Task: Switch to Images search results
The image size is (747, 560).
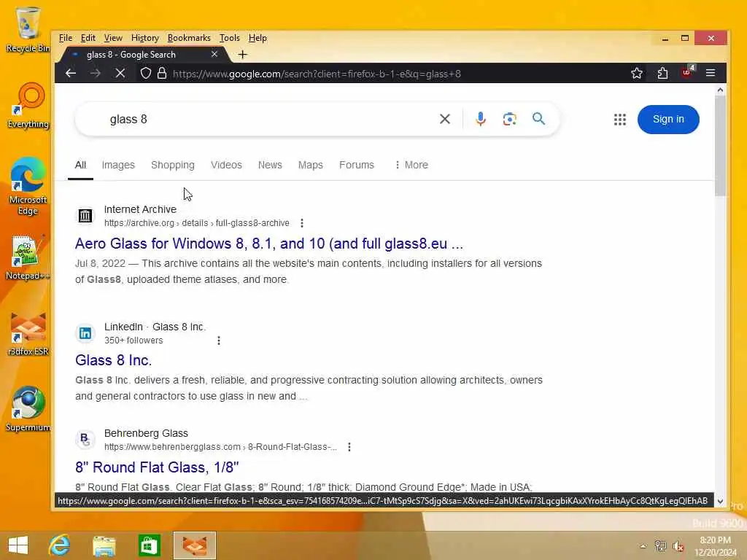Action: pyautogui.click(x=118, y=165)
